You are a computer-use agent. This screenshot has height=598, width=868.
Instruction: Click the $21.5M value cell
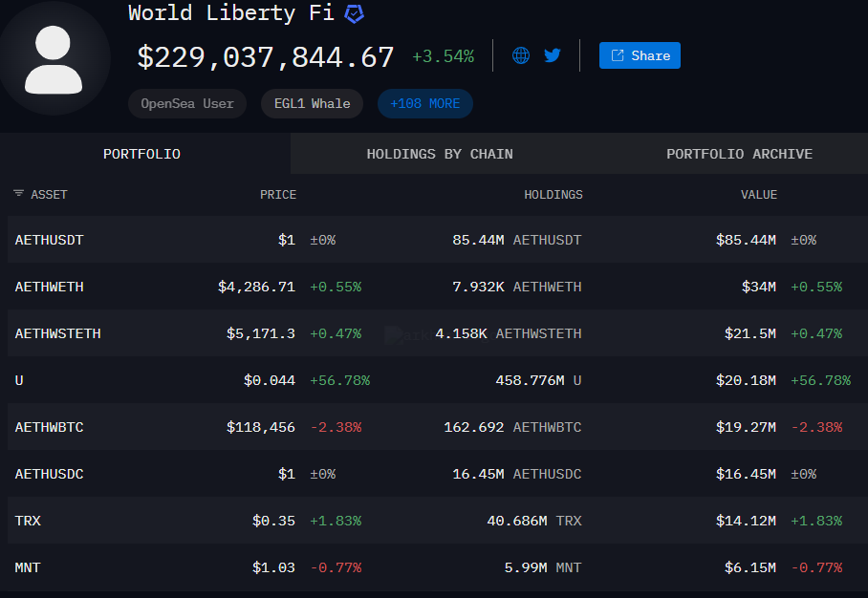[750, 333]
